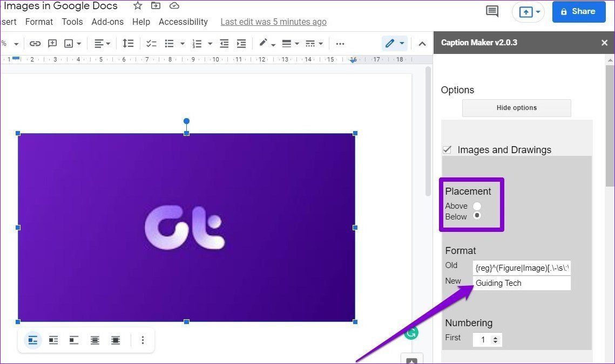
Task: Click the add comment icon
Action: click(x=52, y=44)
